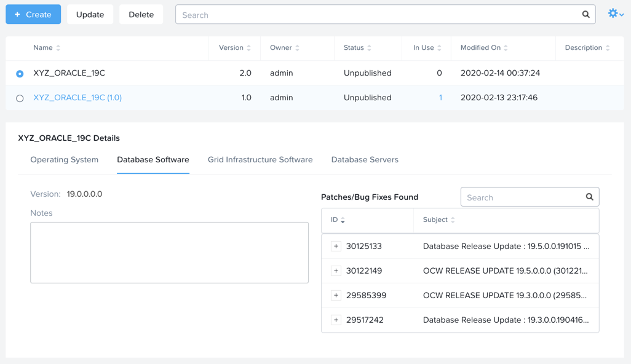
Task: Switch to the Database Software tab
Action: pyautogui.click(x=153, y=160)
